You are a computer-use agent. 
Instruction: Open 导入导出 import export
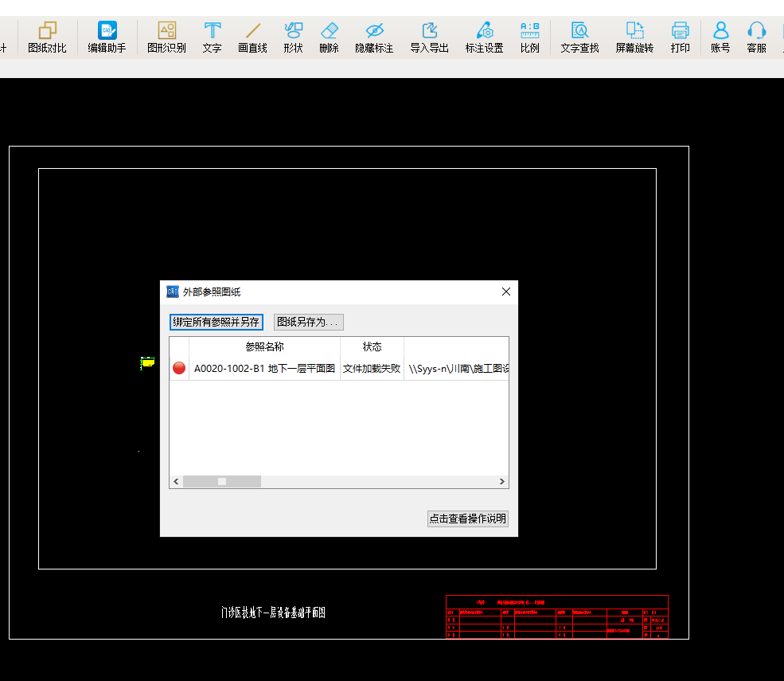pyautogui.click(x=429, y=37)
